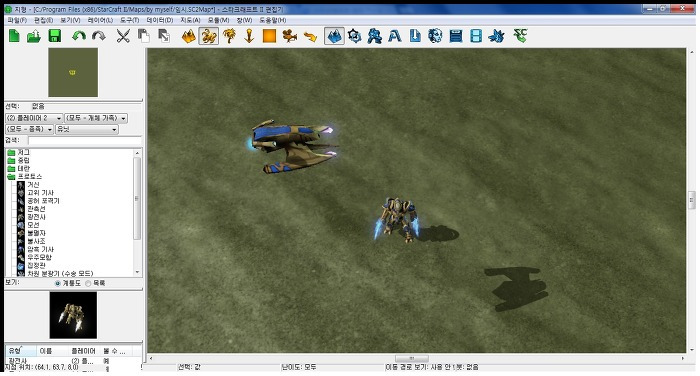The image size is (700, 376).
Task: Click the unit list vertical scrollbar
Action: (137, 199)
